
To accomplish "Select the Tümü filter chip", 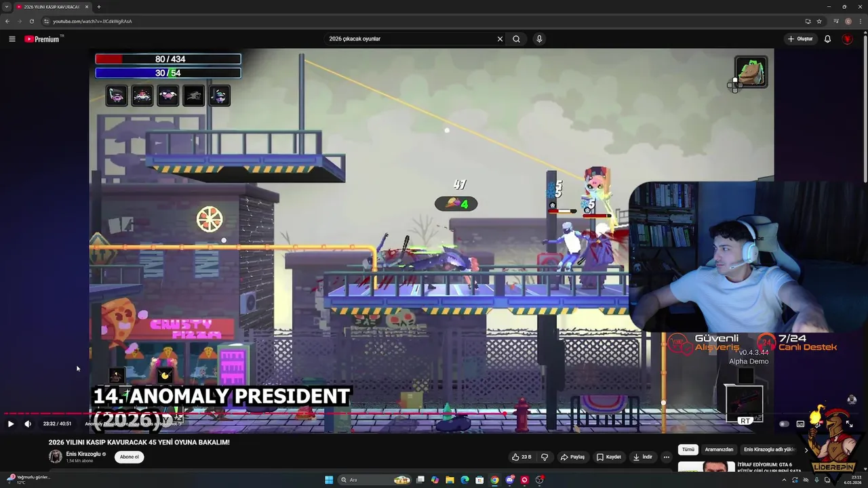I will [688, 449].
